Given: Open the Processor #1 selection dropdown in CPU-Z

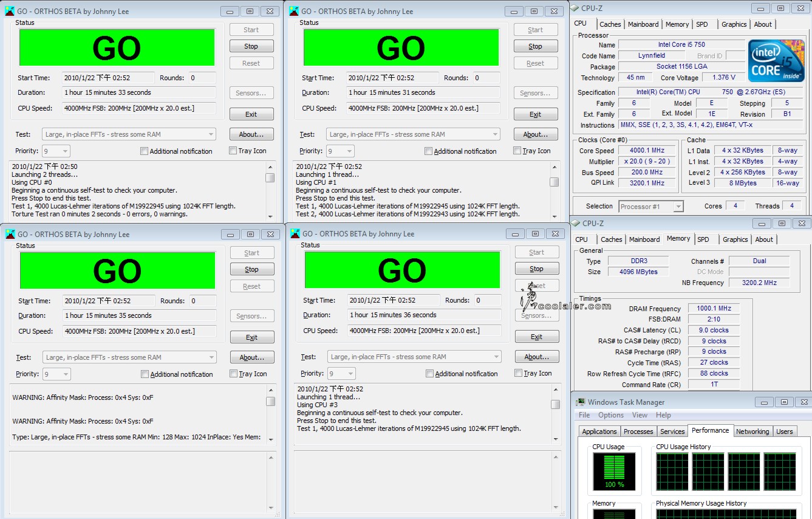Looking at the screenshot, I should pos(651,207).
